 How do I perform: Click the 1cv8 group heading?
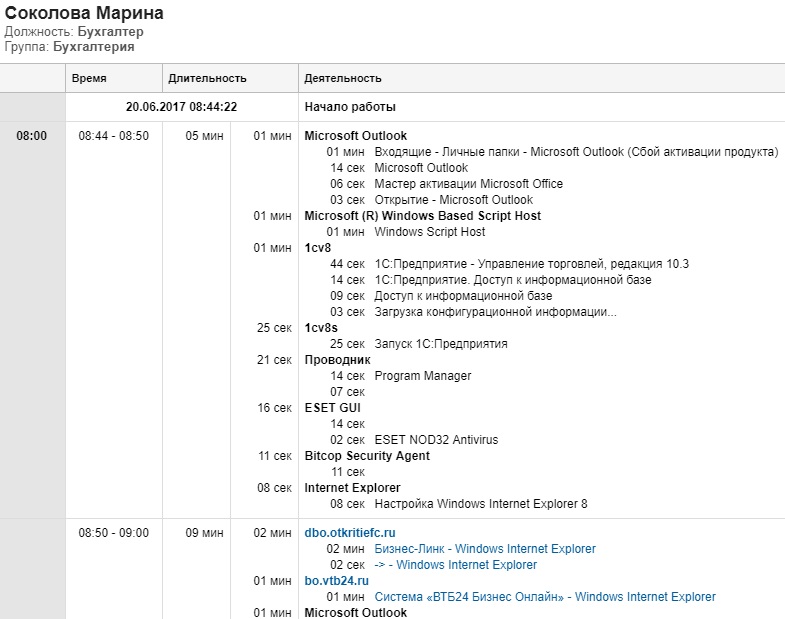click(317, 248)
